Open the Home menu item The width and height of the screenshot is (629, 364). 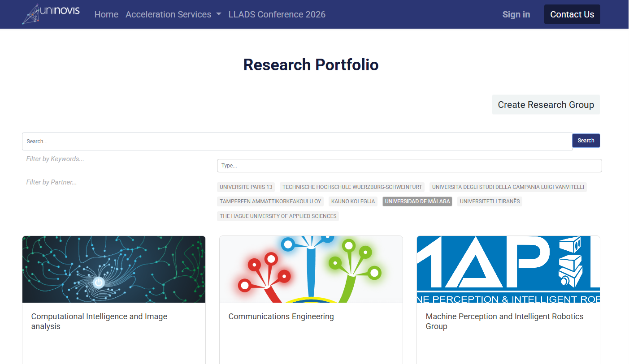pos(106,14)
